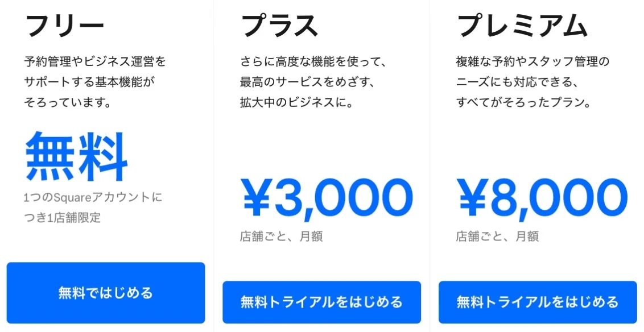Select the プレミアム plan heading
Image resolution: width=644 pixels, height=332 pixels.
point(522,25)
